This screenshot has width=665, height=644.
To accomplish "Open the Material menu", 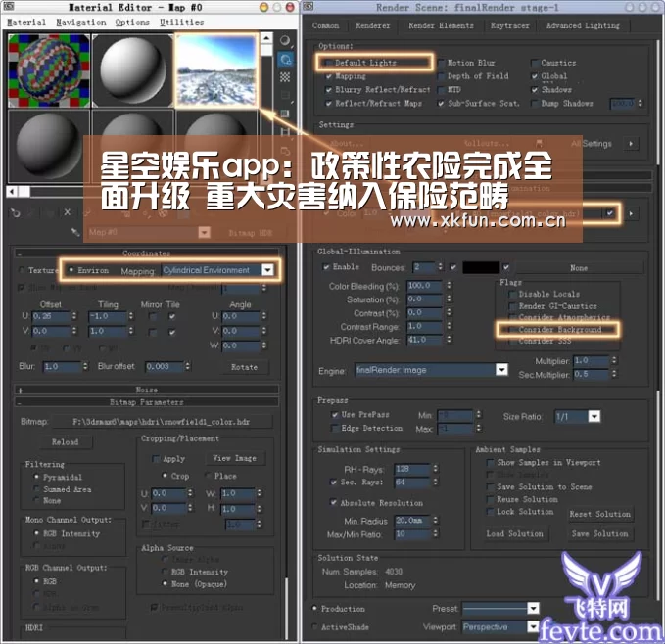I will [x=26, y=23].
